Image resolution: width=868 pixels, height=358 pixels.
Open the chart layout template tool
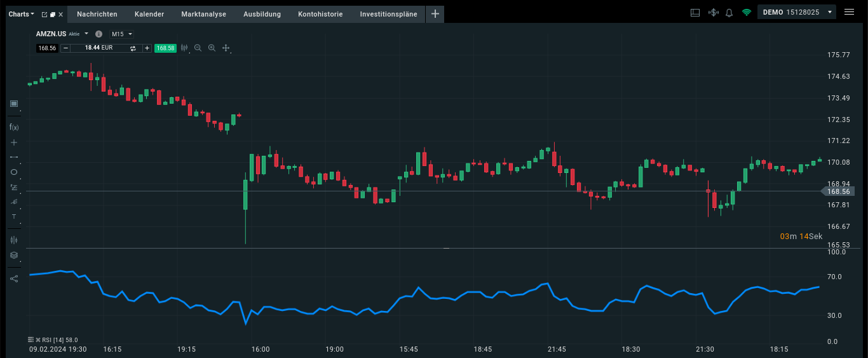click(14, 104)
